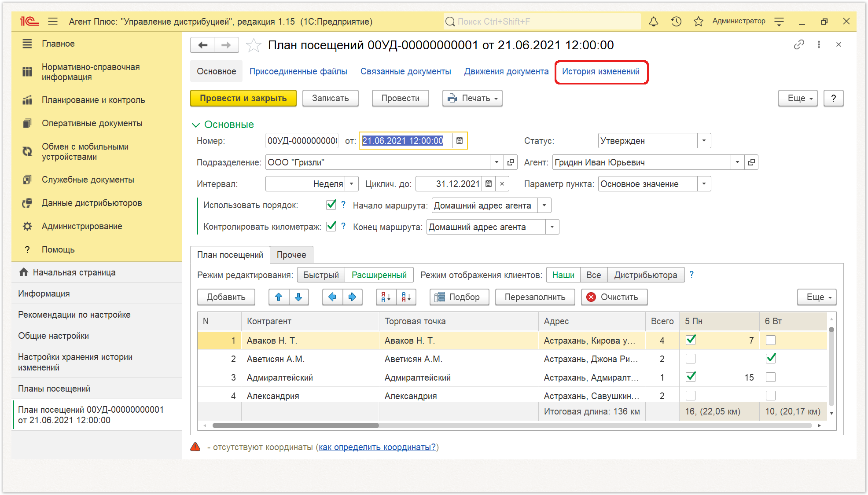Click the Записать button
Image resolution: width=868 pixels, height=495 pixels.
[330, 98]
